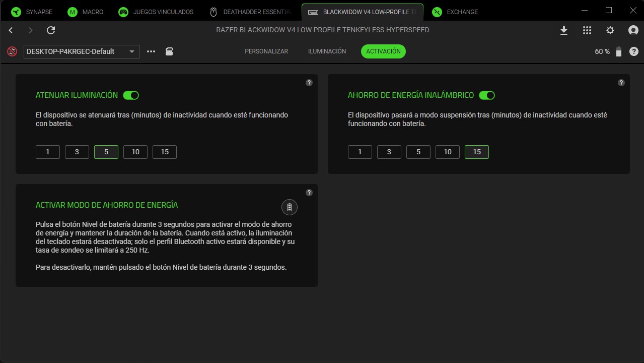Viewport: 644px width, 363px height.
Task: Click the refresh icon in navigation bar
Action: tap(51, 30)
